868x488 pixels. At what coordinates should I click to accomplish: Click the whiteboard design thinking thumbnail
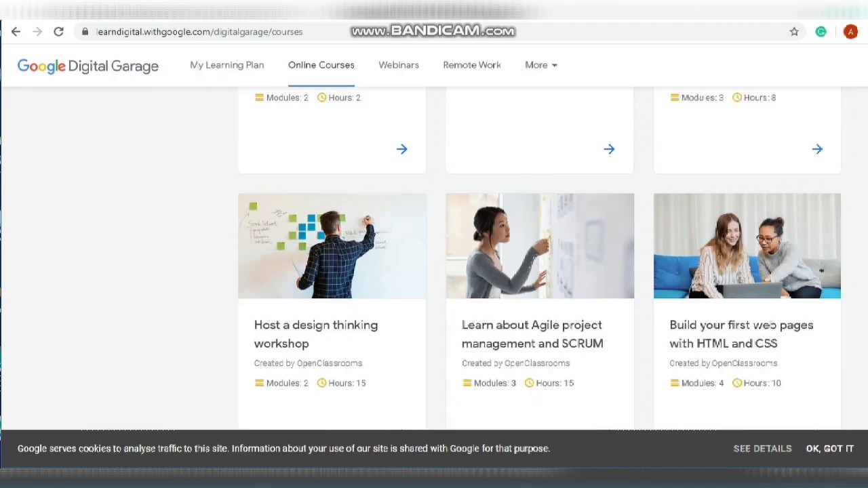[x=332, y=246]
